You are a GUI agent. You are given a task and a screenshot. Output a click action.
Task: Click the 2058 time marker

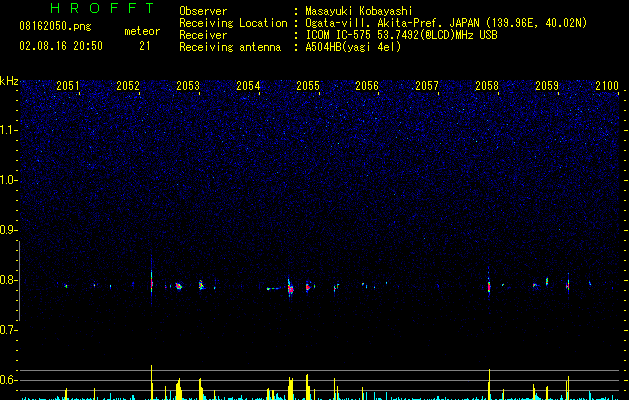coord(487,86)
